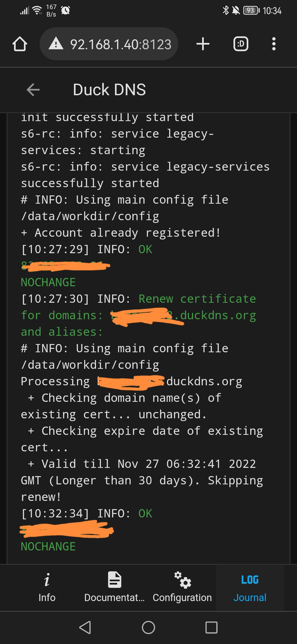Tap the Android back navigation button

point(85,627)
